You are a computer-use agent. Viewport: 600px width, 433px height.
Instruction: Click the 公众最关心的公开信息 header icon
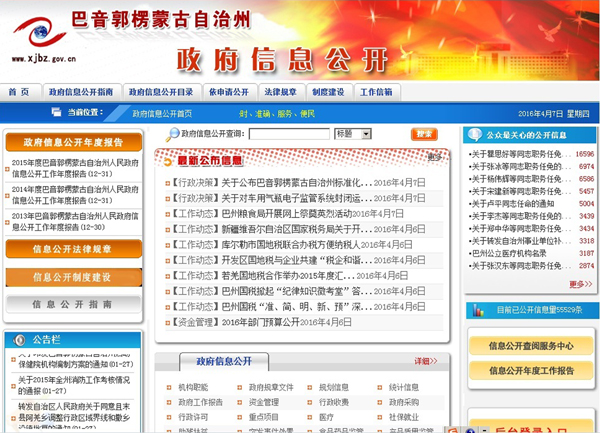(x=475, y=134)
